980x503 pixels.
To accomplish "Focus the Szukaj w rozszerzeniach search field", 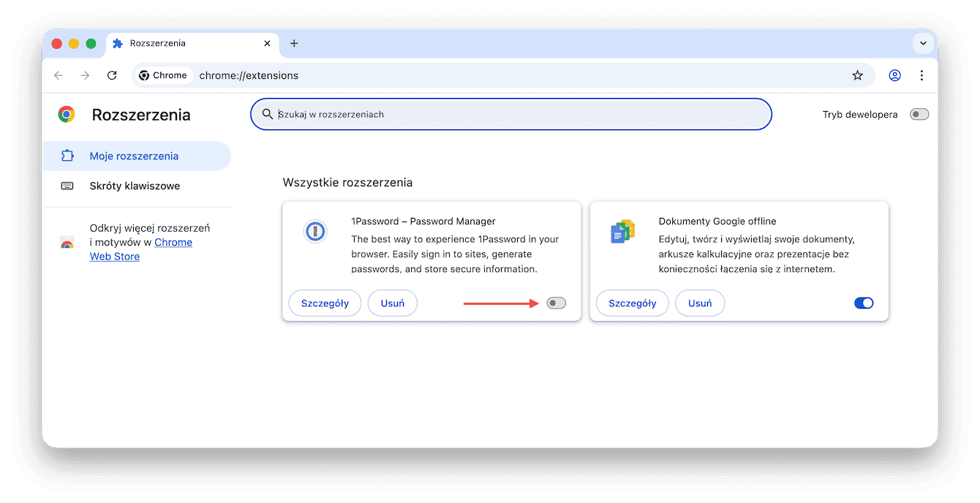I will click(510, 114).
